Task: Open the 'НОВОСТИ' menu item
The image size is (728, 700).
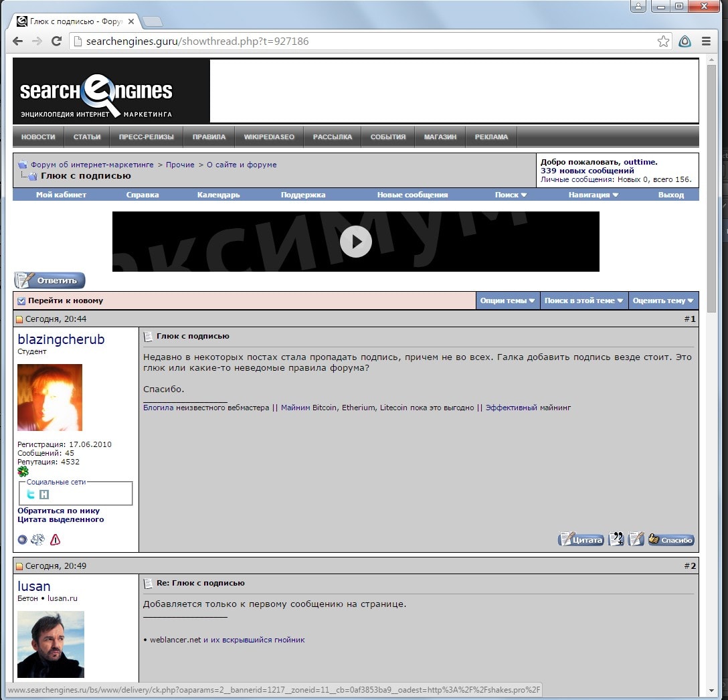Action: pos(38,137)
